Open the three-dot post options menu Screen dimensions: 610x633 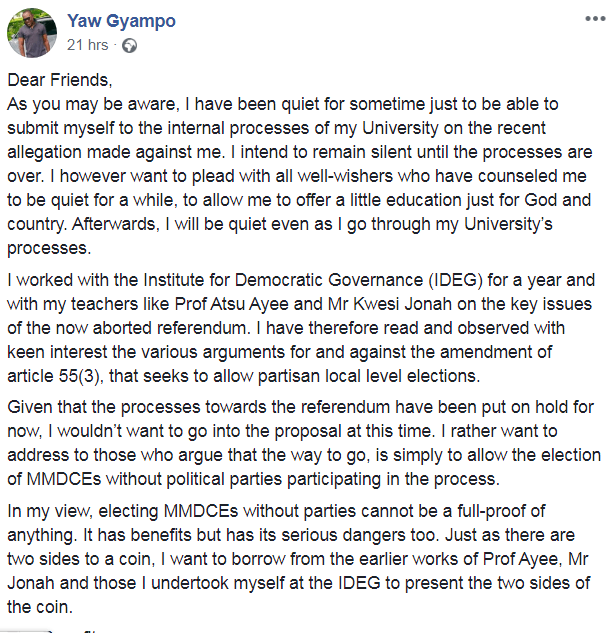pyautogui.click(x=595, y=19)
